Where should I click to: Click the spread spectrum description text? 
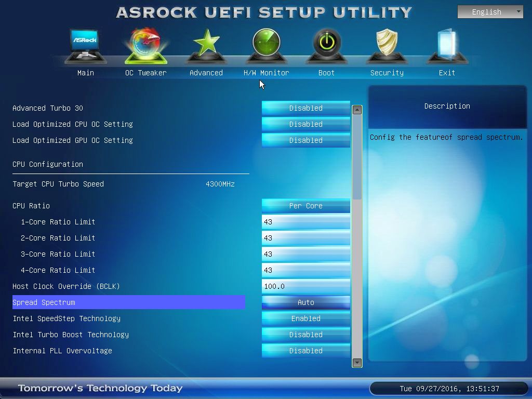coord(446,137)
